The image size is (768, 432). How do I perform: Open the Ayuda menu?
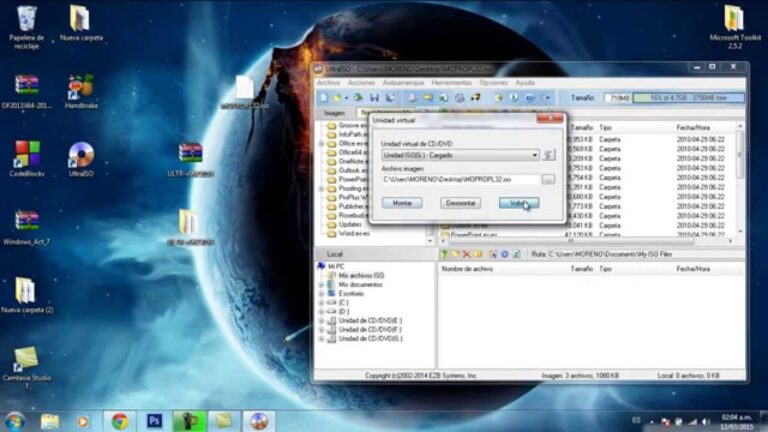coord(525,83)
